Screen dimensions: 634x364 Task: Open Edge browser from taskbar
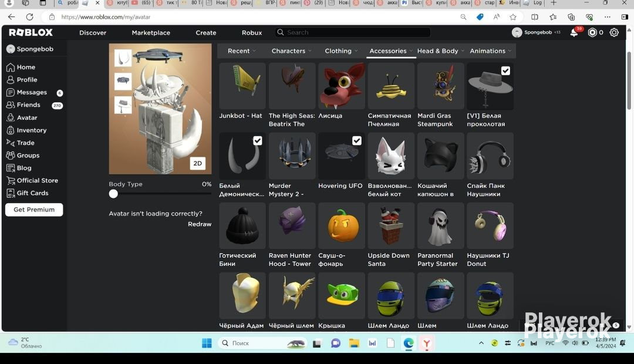click(409, 343)
